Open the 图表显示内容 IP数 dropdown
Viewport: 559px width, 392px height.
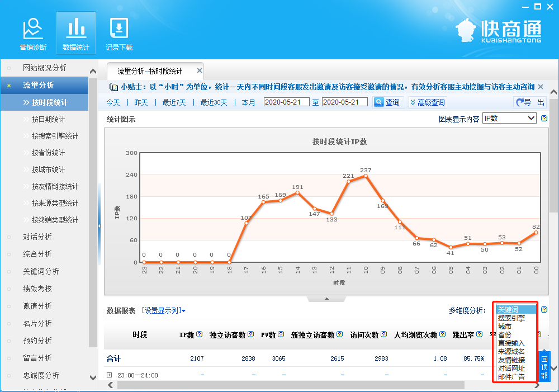click(509, 119)
